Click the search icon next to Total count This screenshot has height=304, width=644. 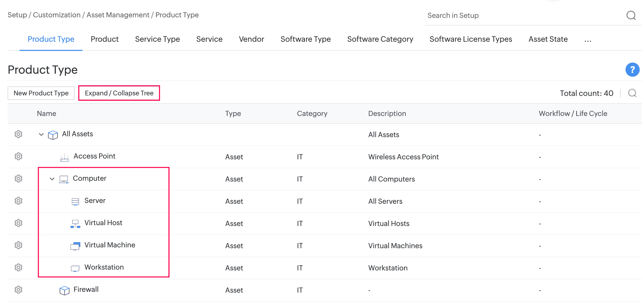(632, 93)
